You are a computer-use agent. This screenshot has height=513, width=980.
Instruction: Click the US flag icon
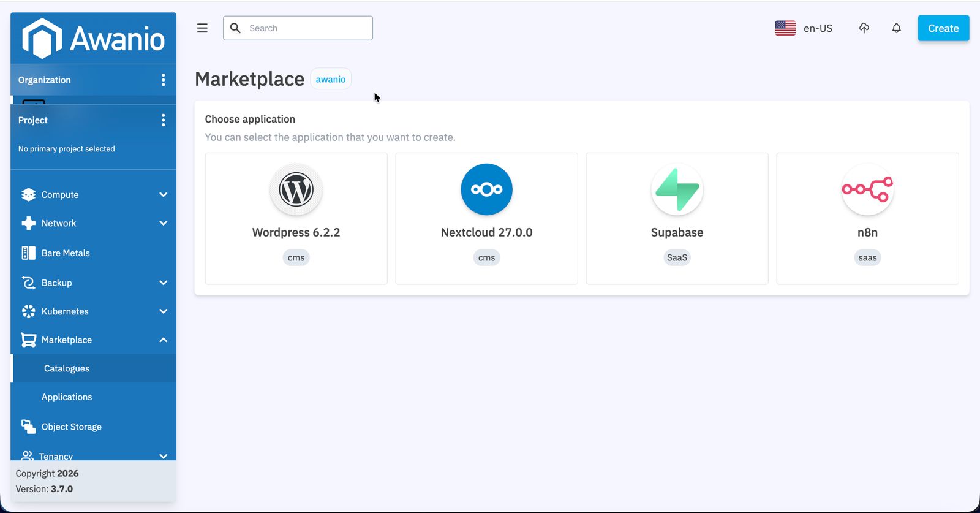point(785,28)
